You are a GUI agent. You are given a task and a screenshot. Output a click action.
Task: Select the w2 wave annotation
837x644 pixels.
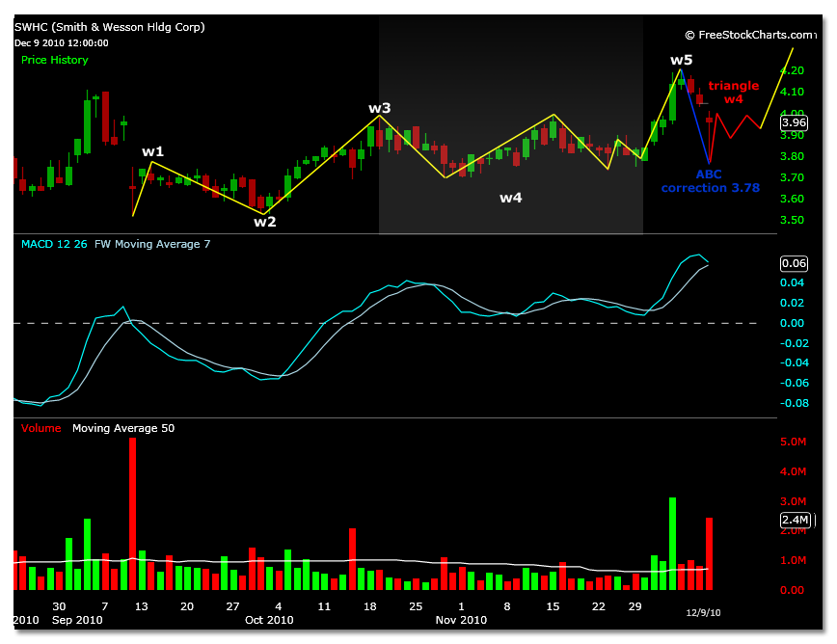click(x=264, y=221)
